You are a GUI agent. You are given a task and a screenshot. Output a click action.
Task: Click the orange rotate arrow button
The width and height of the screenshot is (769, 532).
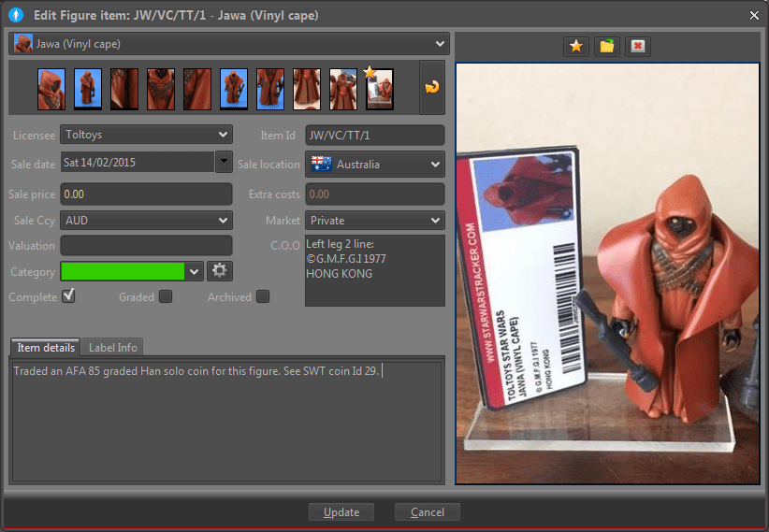coord(432,87)
